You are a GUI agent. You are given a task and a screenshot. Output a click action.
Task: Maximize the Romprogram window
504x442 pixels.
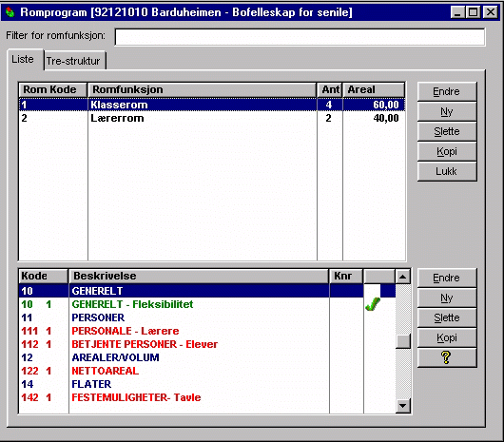tap(474, 12)
